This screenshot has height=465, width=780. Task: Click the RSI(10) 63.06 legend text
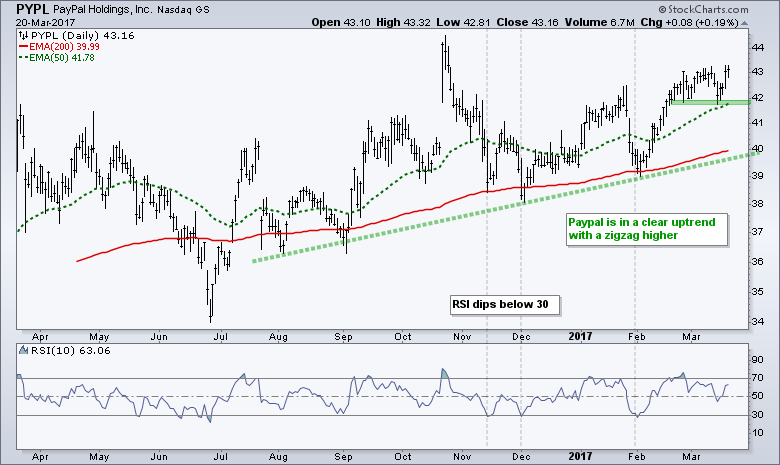click(x=71, y=350)
